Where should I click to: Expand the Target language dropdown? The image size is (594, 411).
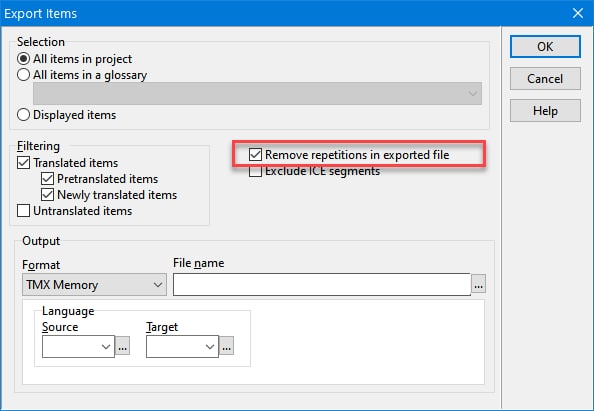(x=182, y=346)
